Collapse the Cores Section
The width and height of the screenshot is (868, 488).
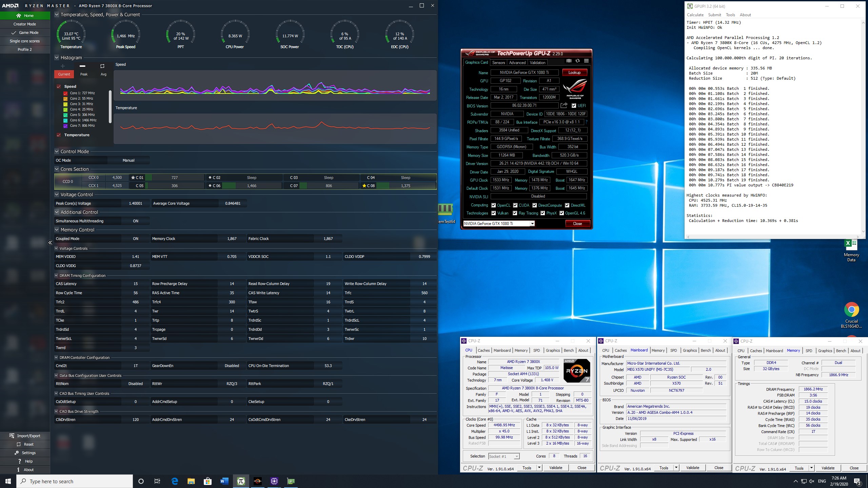[x=57, y=169]
